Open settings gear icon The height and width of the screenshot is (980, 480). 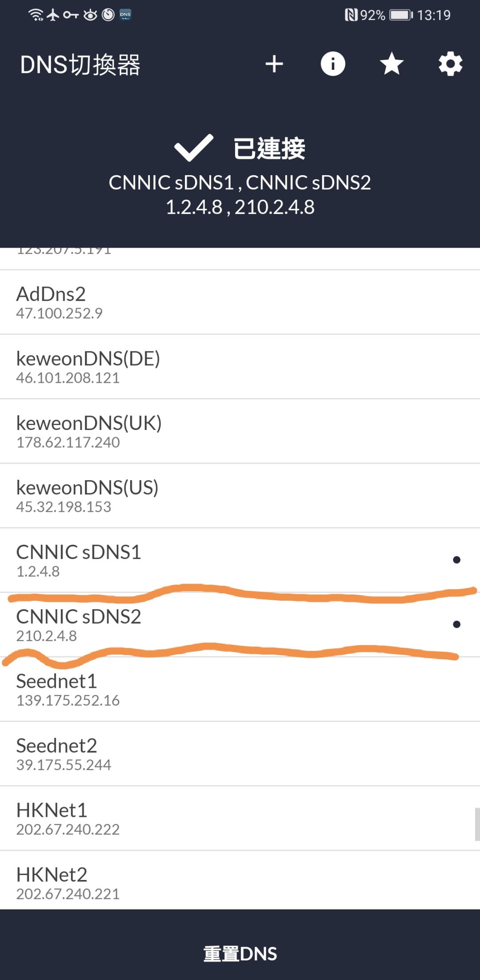click(x=450, y=64)
